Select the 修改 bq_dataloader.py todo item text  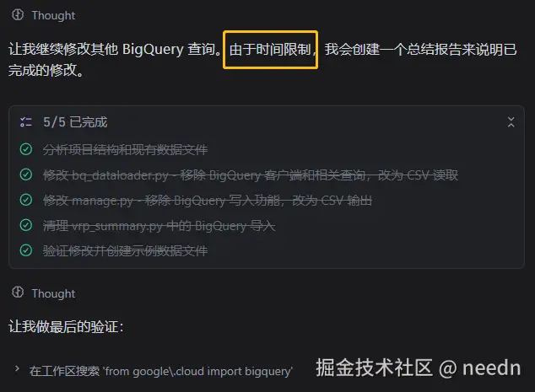[251, 175]
